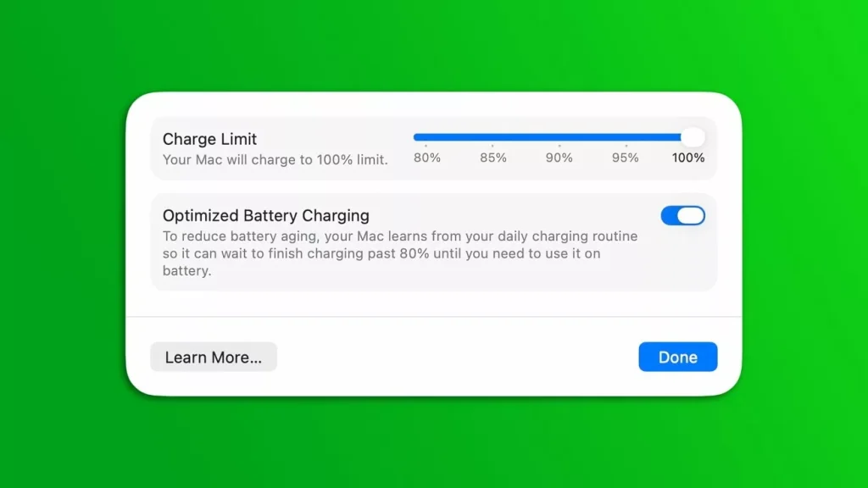Click the tick mark above 80%
This screenshot has height=488, width=868.
426,146
